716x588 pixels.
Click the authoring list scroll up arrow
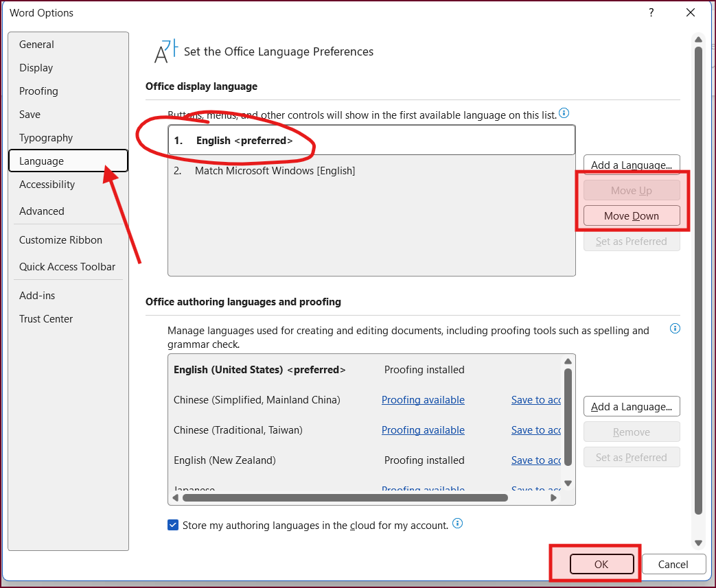pos(568,361)
